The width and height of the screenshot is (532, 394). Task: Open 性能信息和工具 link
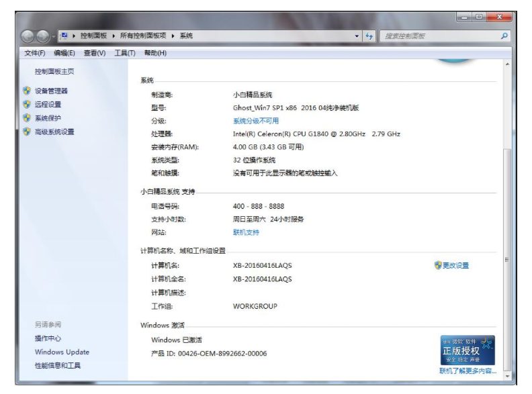58,365
